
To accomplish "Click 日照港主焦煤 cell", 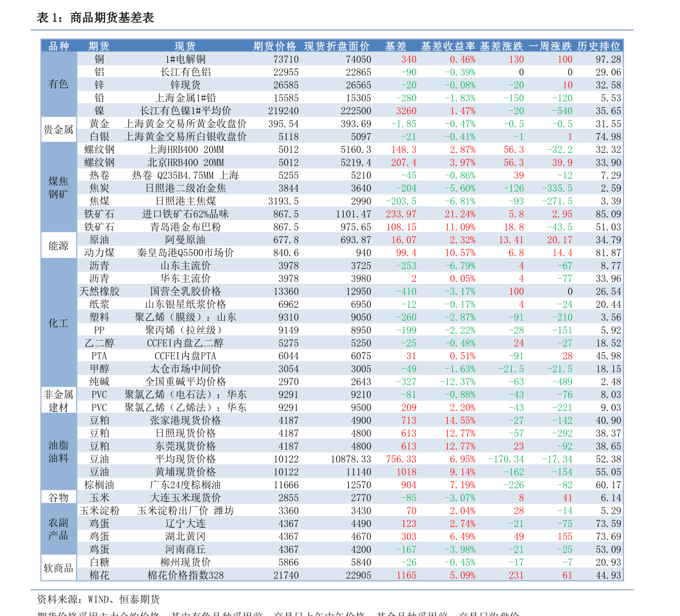I will [185, 201].
